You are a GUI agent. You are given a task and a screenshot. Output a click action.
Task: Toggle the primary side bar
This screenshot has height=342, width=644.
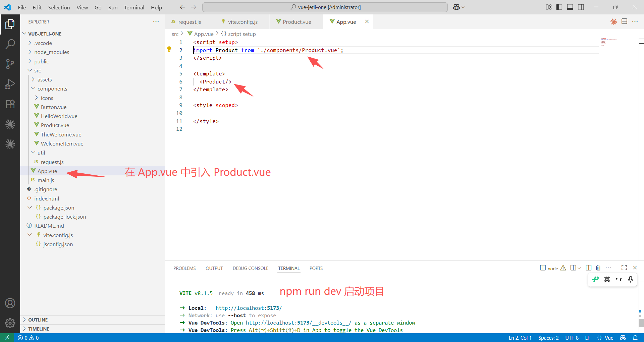point(559,7)
